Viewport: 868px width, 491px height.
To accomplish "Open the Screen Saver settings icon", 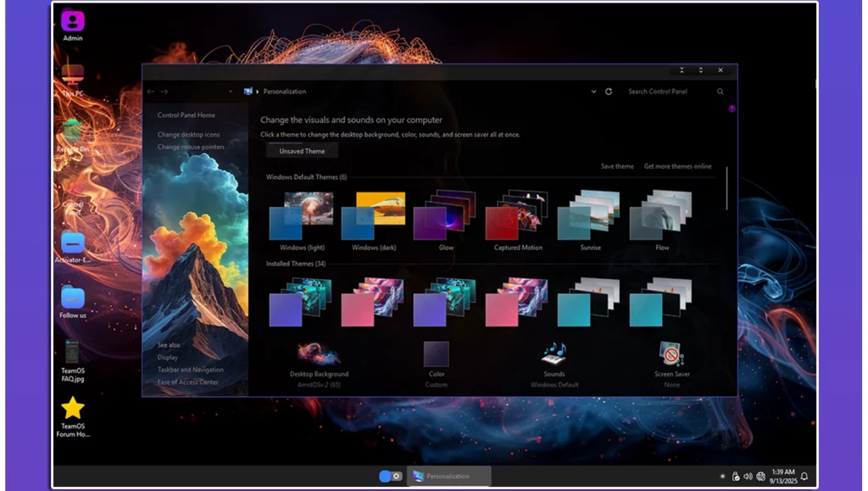I will [x=671, y=354].
